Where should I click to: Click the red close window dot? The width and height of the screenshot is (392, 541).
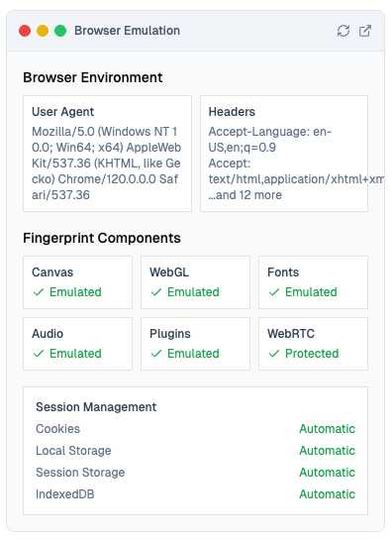pos(25,31)
